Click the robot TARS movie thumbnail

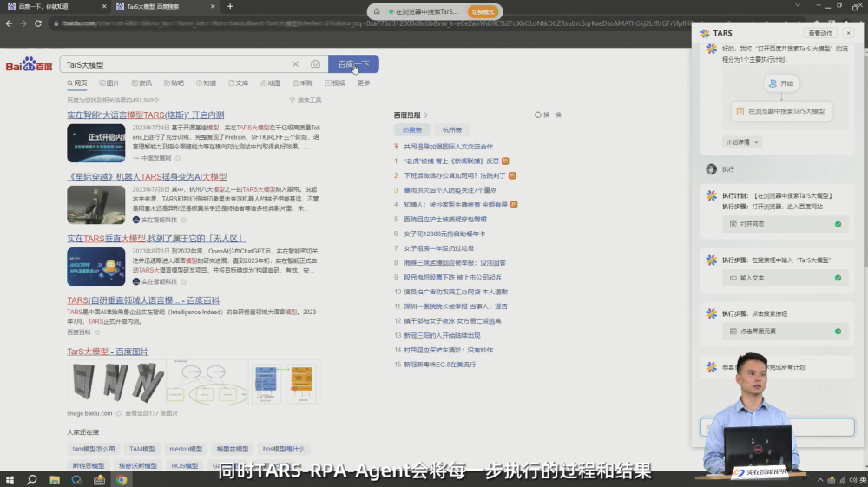tap(95, 205)
